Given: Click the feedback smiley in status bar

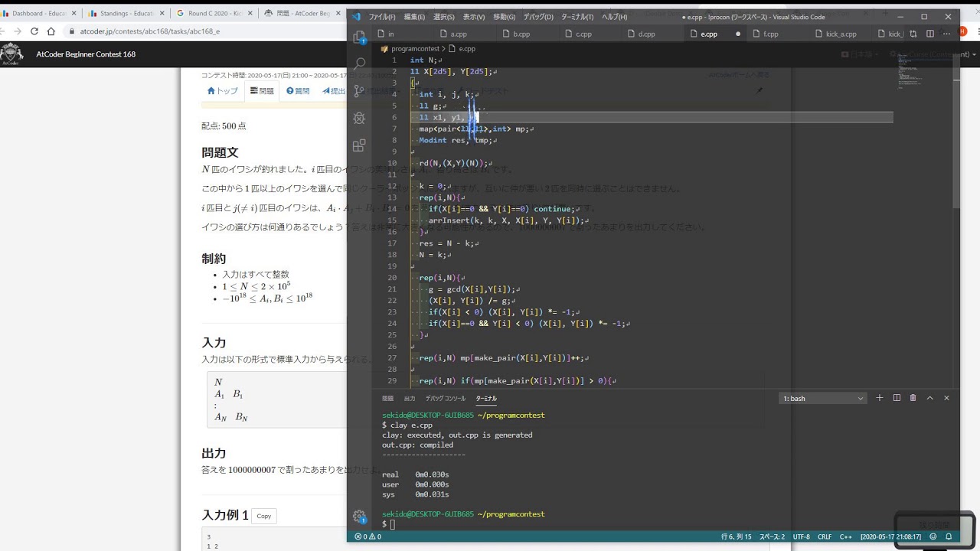Looking at the screenshot, I should tap(933, 536).
